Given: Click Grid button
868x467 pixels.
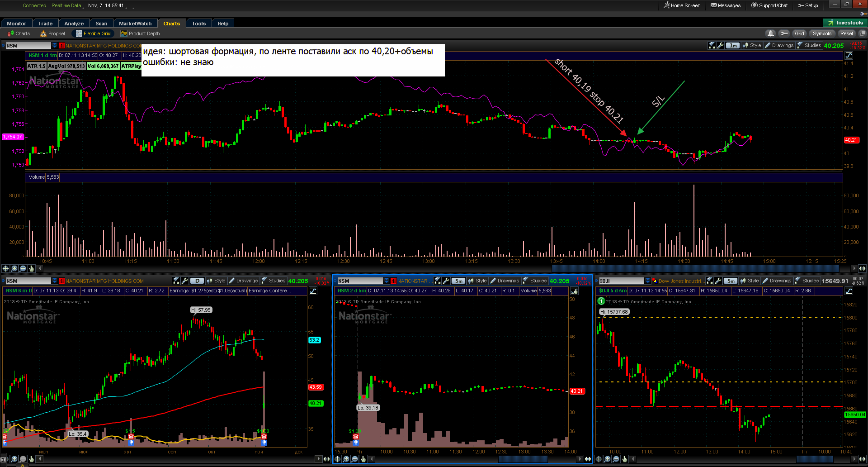Looking at the screenshot, I should click(x=799, y=33).
